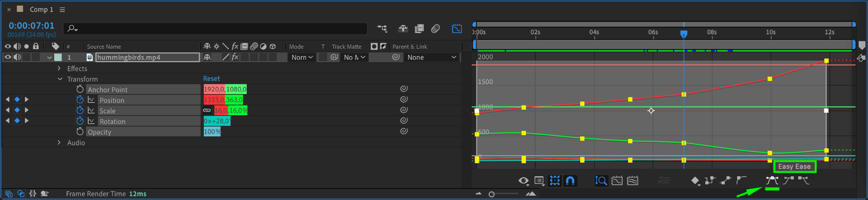Viewport: 868px width, 200px height.
Task: Click the Easy Ease keyframe button
Action: coord(772,181)
